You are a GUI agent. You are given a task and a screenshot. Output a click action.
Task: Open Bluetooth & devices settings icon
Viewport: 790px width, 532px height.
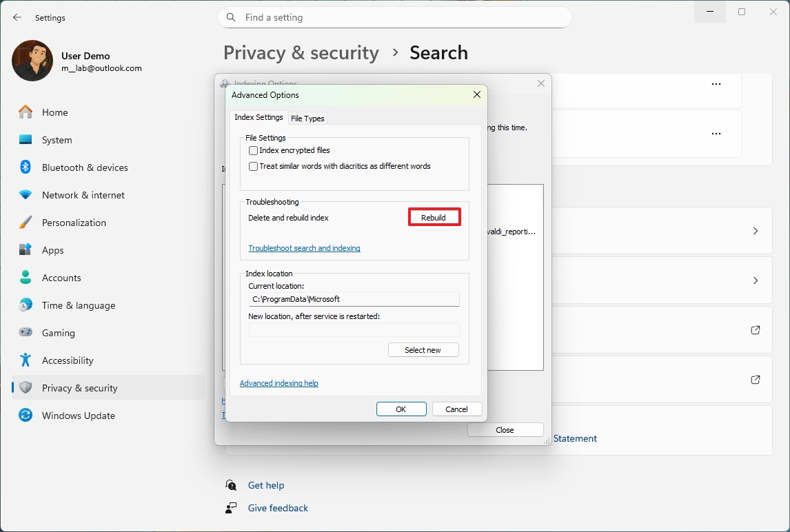(26, 167)
